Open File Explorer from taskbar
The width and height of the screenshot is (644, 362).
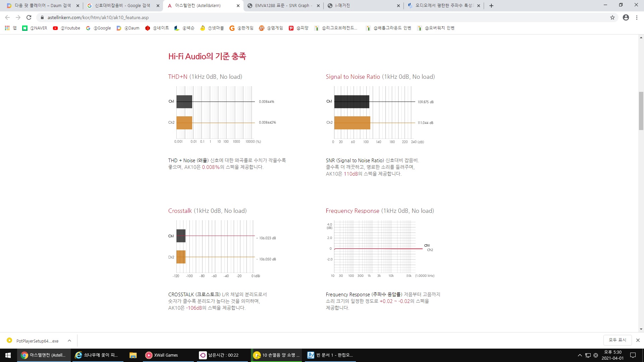[x=133, y=355]
